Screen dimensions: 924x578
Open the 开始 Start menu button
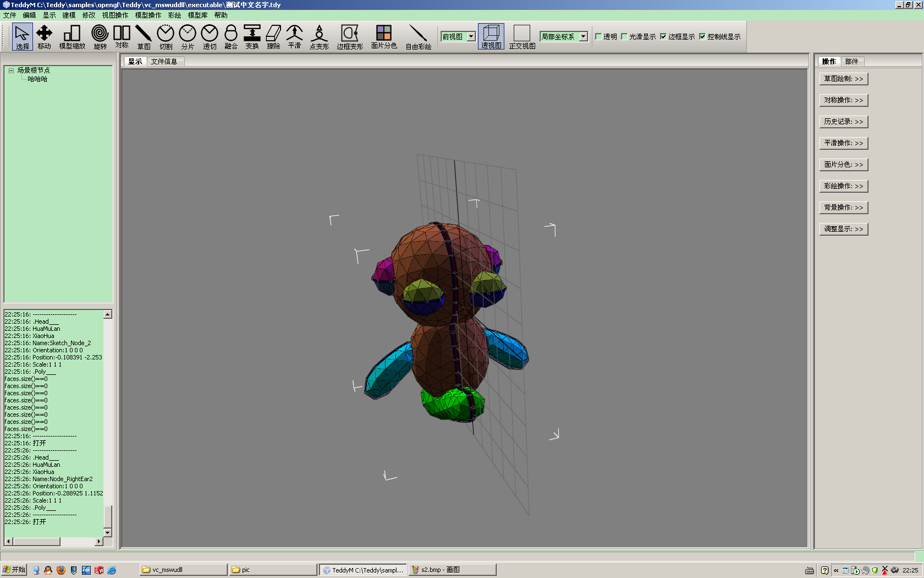pos(14,570)
